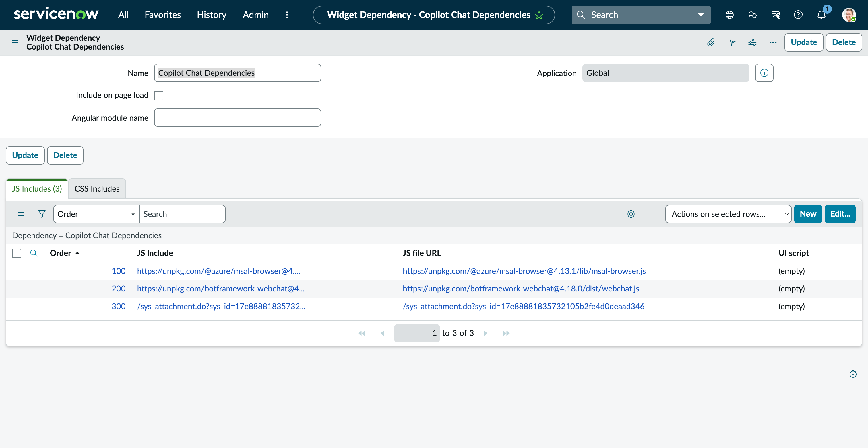Image resolution: width=868 pixels, height=448 pixels.
Task: Enable the Include on page load checkbox
Action: pos(159,95)
